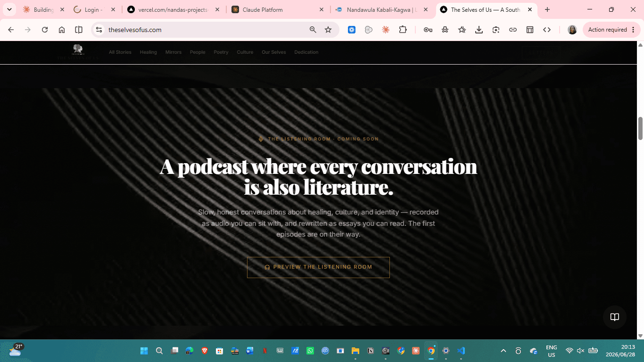Click the incognito-style spy icon in toolbar
The image size is (644, 362).
(445, 30)
